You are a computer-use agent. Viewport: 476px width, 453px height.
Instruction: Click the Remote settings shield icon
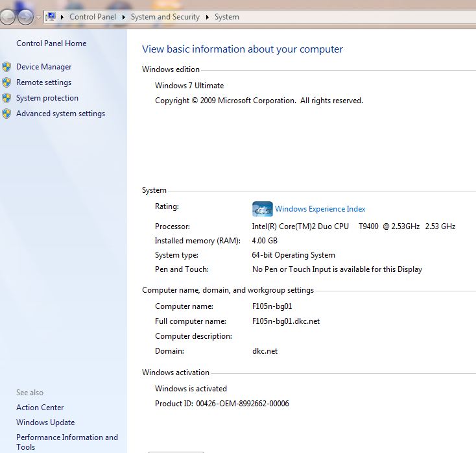click(6, 82)
